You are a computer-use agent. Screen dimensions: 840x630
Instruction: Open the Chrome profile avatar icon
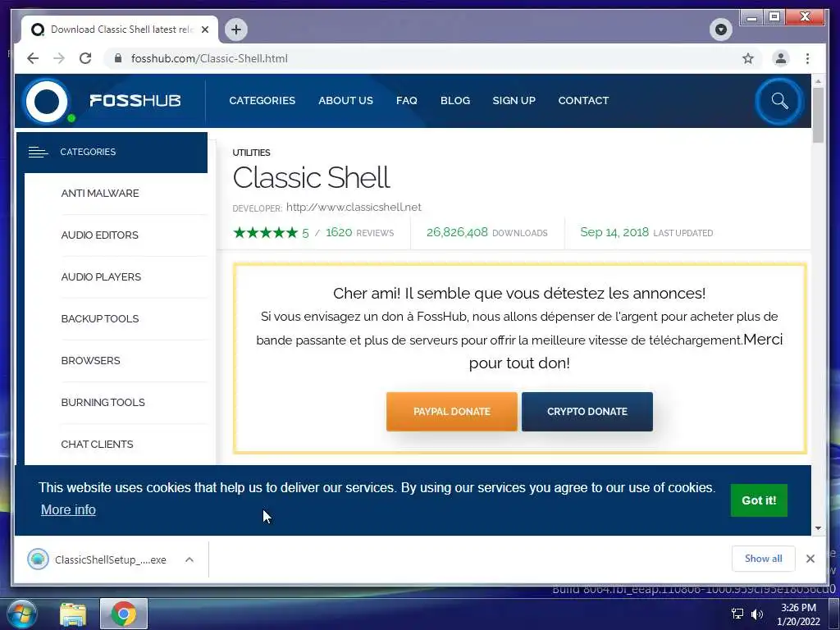point(781,58)
